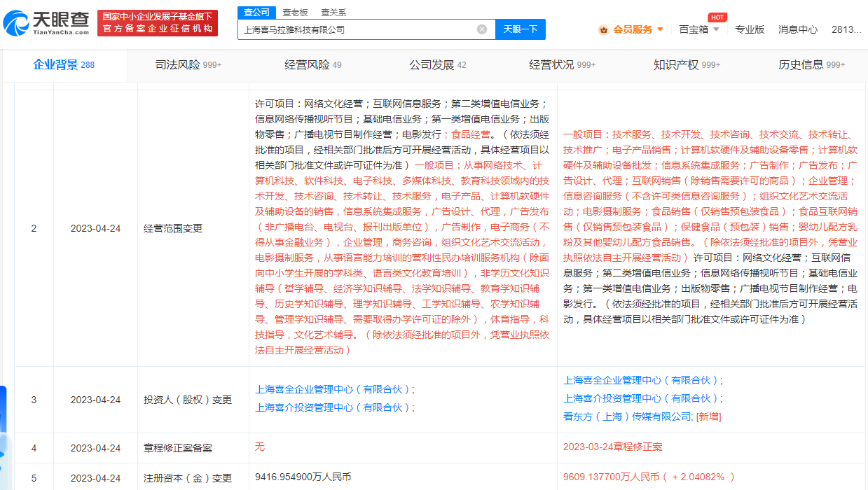The height and width of the screenshot is (490, 868).
Task: Open the 百宝箱 menu
Action: 694,29
